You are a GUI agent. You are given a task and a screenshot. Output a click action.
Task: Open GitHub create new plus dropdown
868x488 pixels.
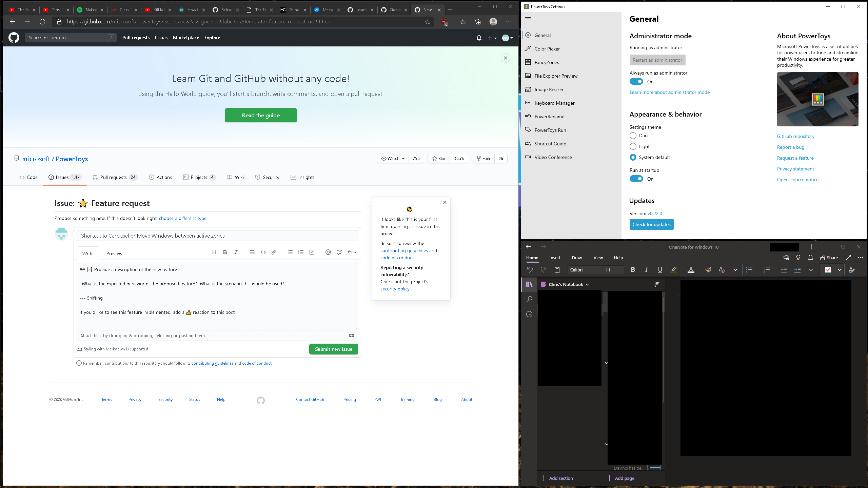pyautogui.click(x=492, y=38)
